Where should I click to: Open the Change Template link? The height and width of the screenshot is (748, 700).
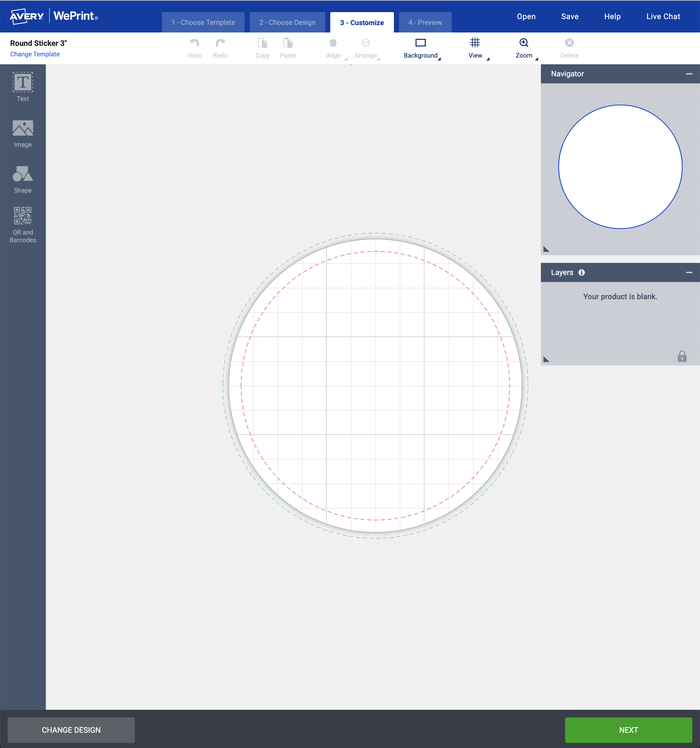(x=35, y=54)
